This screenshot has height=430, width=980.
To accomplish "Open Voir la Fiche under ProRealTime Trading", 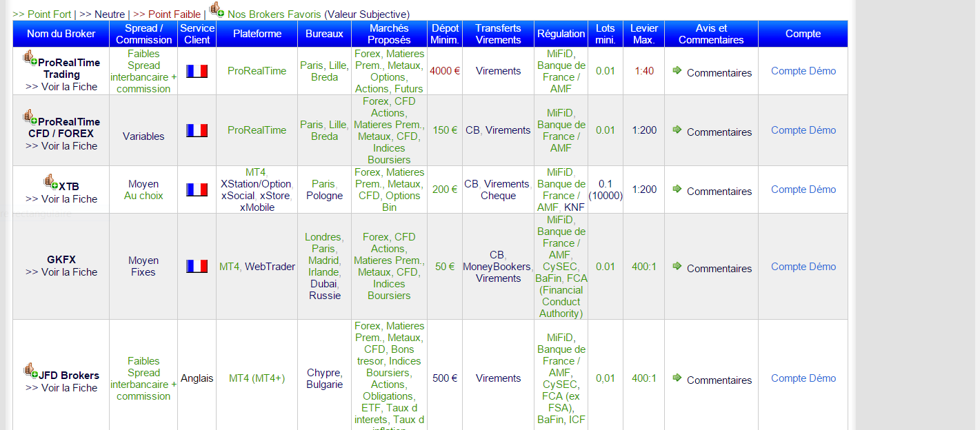I will tap(61, 87).
